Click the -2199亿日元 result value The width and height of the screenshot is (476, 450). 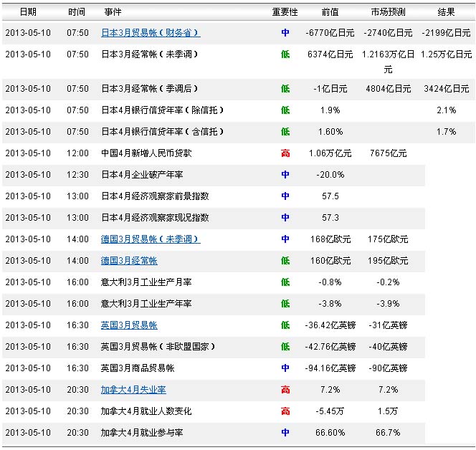446,33
